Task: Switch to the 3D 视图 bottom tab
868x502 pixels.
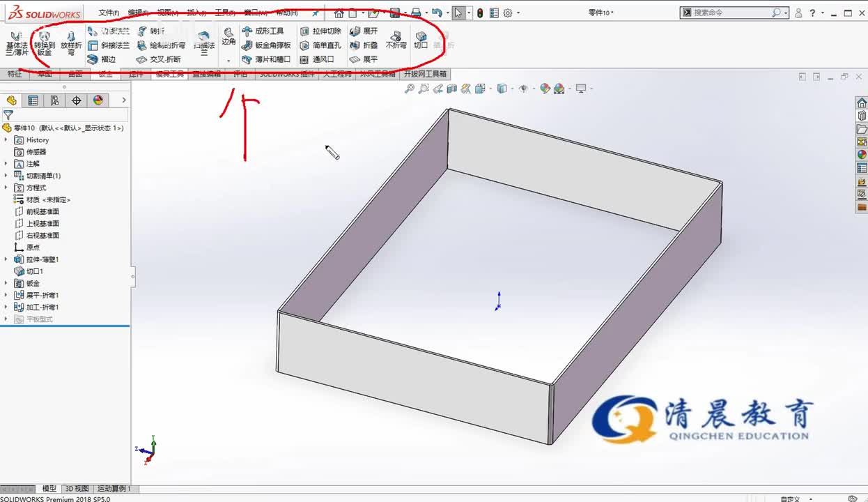Action: tap(77, 489)
